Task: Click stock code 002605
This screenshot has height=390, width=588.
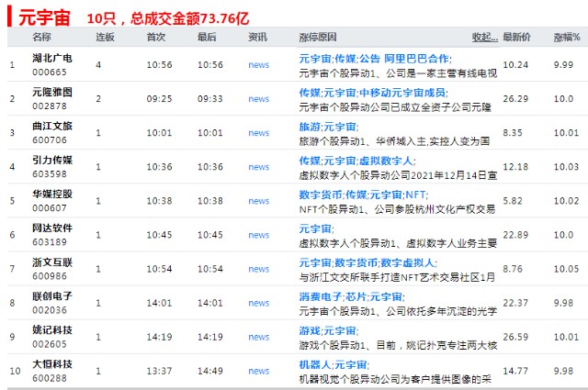Action: pos(50,344)
